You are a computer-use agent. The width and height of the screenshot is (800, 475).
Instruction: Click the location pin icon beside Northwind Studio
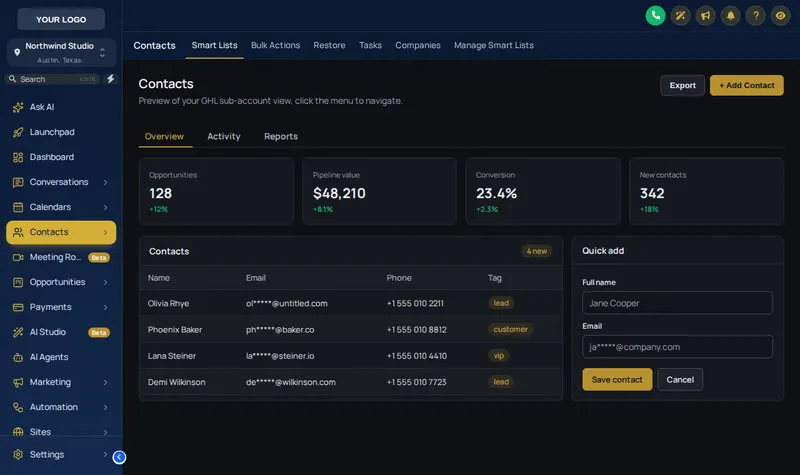click(x=17, y=52)
